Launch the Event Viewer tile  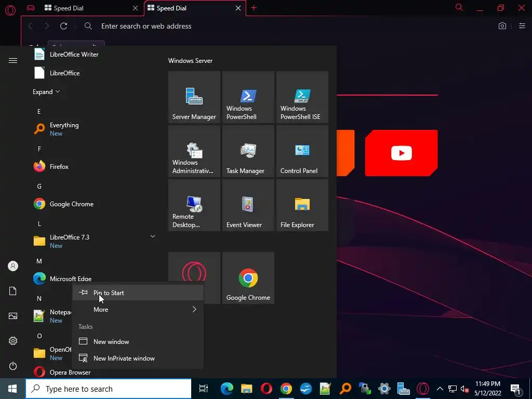pos(248,205)
